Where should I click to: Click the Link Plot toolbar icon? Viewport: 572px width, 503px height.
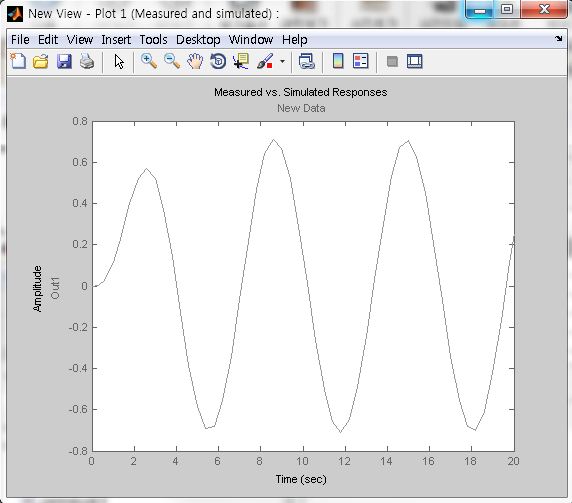click(306, 61)
